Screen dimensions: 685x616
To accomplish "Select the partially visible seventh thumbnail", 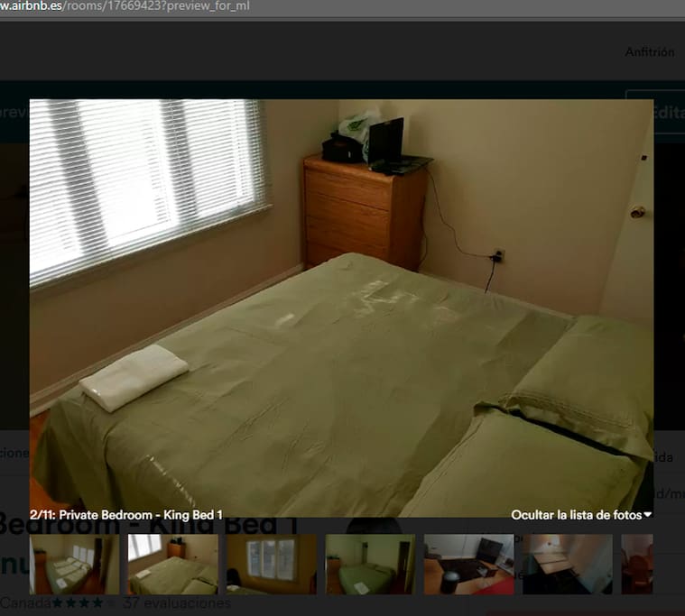I will (x=637, y=564).
